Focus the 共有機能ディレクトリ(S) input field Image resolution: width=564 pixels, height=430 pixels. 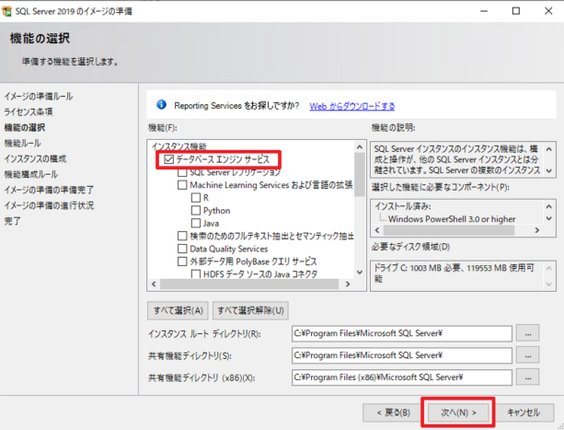click(x=402, y=356)
